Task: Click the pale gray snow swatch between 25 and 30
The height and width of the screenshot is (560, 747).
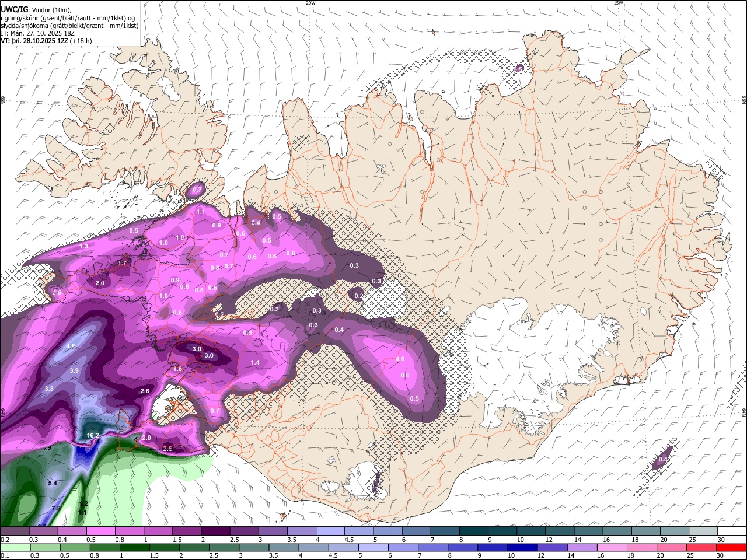Action: pyautogui.click(x=703, y=531)
